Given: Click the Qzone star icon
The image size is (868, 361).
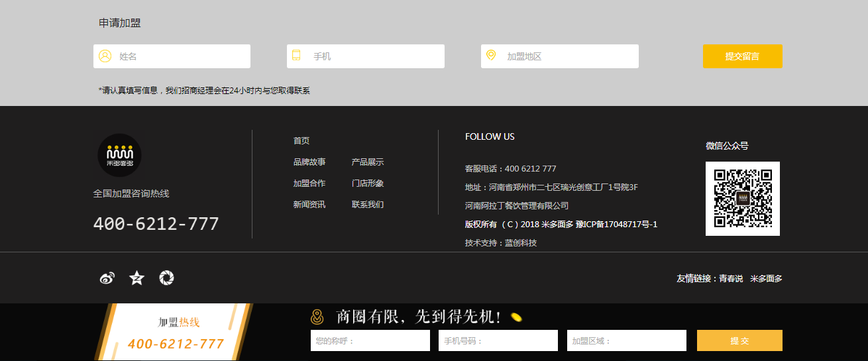Looking at the screenshot, I should (136, 278).
